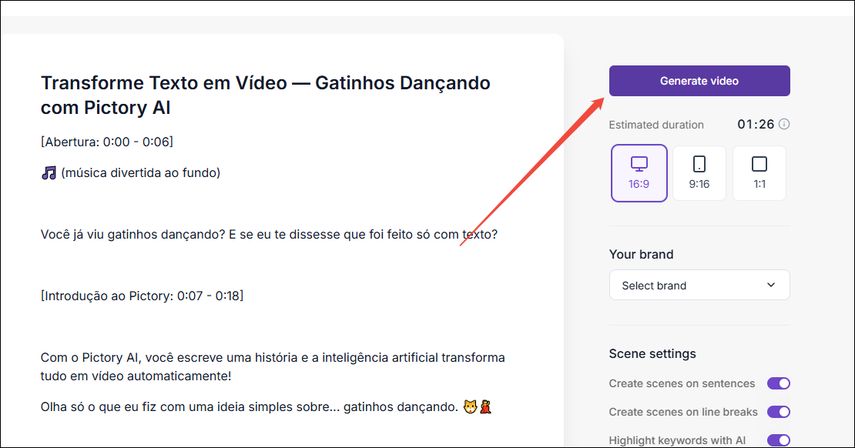
Task: Click the 01:26 estimated duration value
Action: [756, 124]
